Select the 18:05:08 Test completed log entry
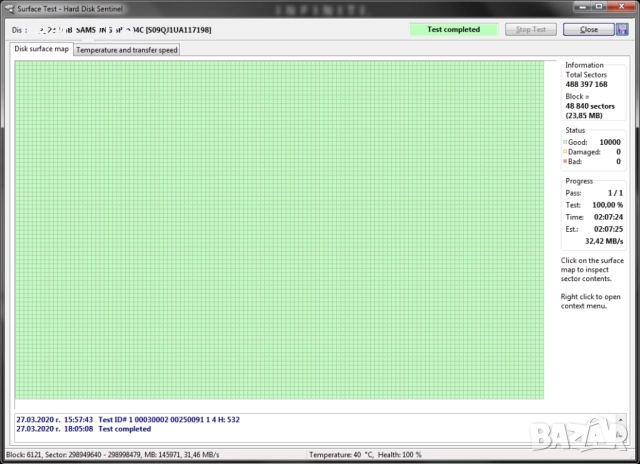Screen dimensions: 640x464 click(x=84, y=428)
